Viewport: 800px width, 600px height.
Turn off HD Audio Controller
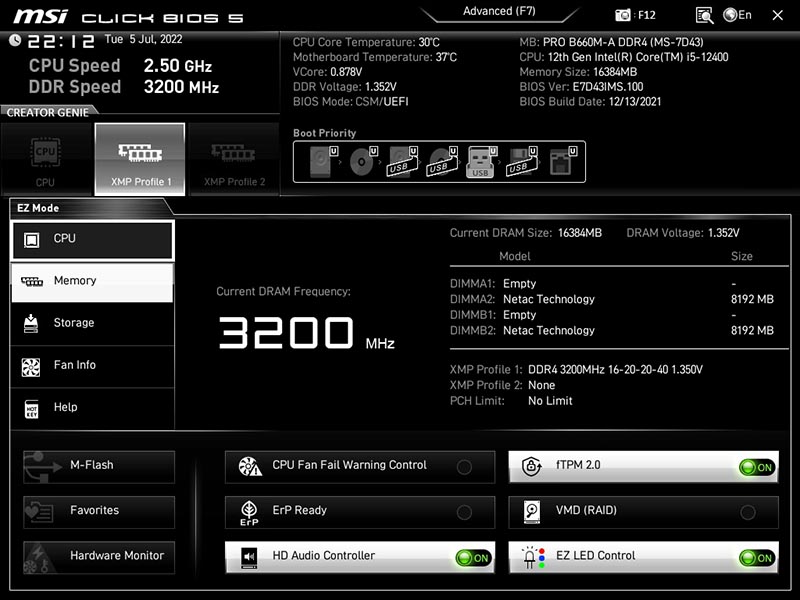(360, 557)
